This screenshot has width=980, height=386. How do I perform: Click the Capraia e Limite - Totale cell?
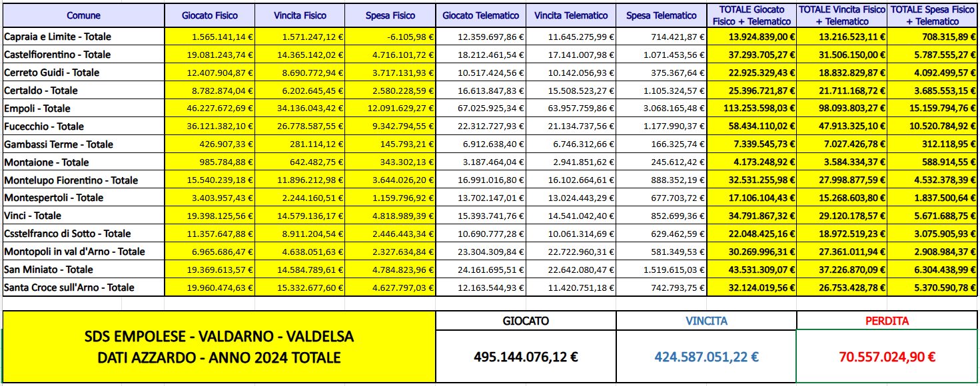(x=57, y=37)
